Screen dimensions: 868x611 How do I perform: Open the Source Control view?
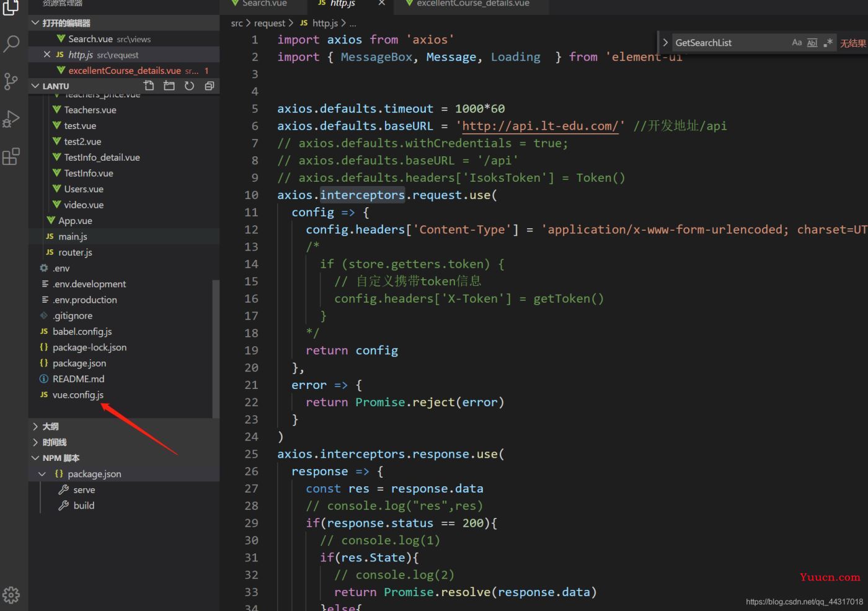point(11,81)
